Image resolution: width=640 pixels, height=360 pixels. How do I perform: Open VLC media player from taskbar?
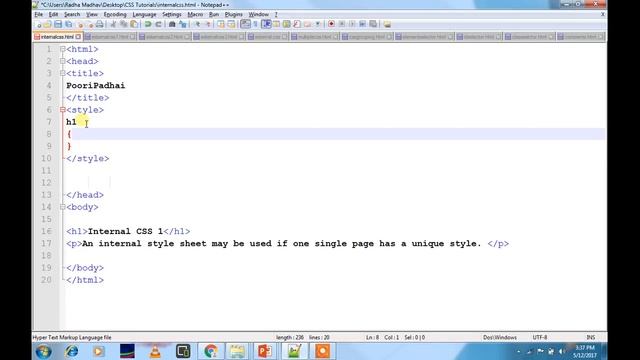pos(155,351)
